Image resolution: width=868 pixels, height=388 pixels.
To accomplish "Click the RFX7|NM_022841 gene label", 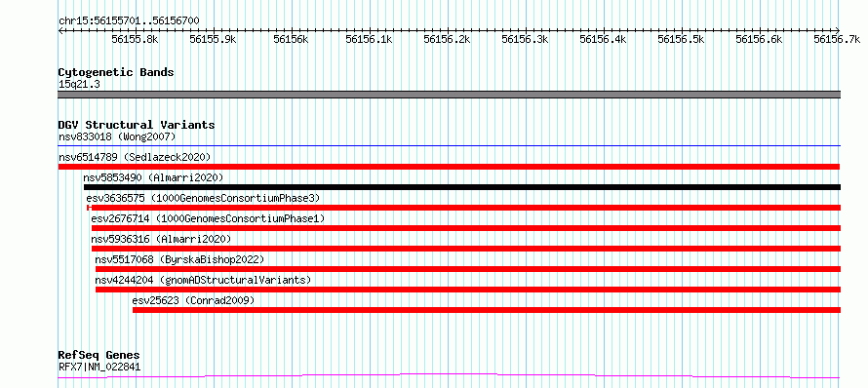I will 99,367.
